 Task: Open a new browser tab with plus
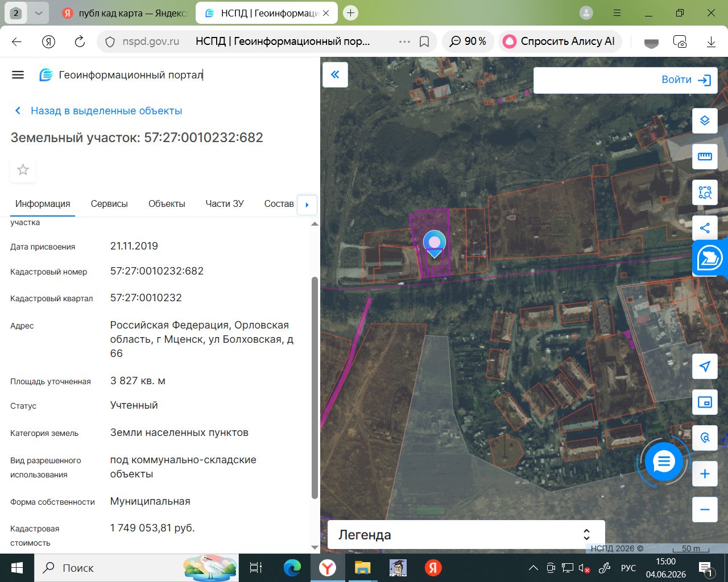[351, 13]
